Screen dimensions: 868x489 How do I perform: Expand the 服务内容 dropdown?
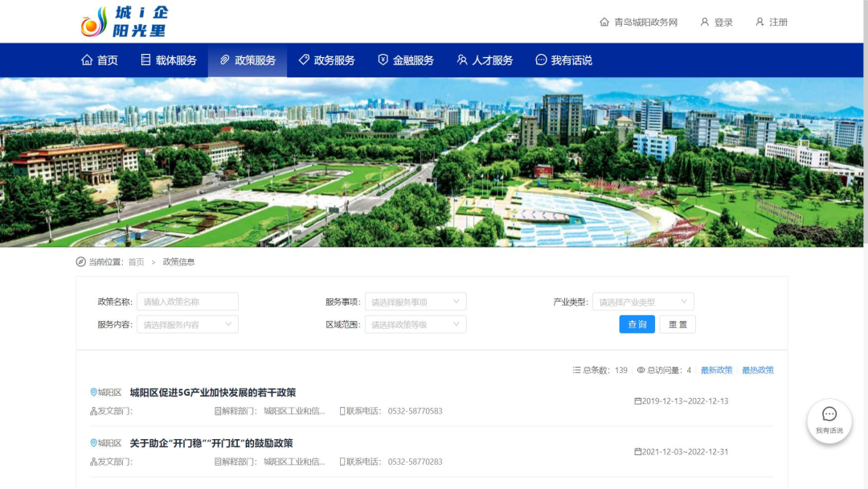click(187, 324)
